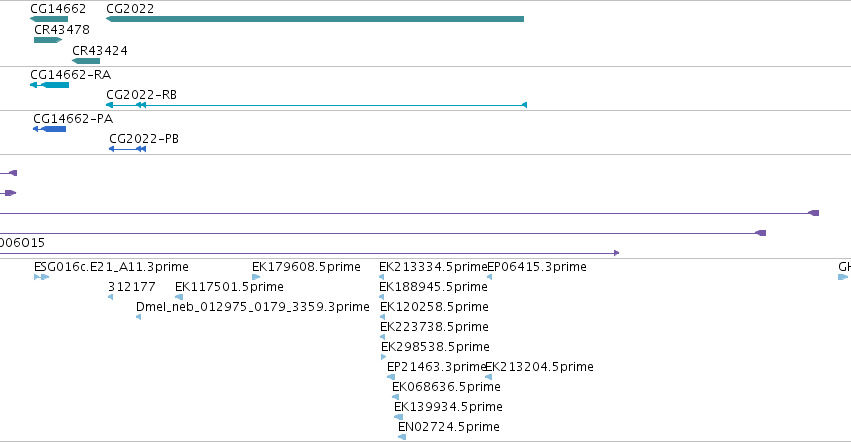The width and height of the screenshot is (851, 442).
Task: Select the EK213204.5prime EST marker
Action: pos(488,377)
